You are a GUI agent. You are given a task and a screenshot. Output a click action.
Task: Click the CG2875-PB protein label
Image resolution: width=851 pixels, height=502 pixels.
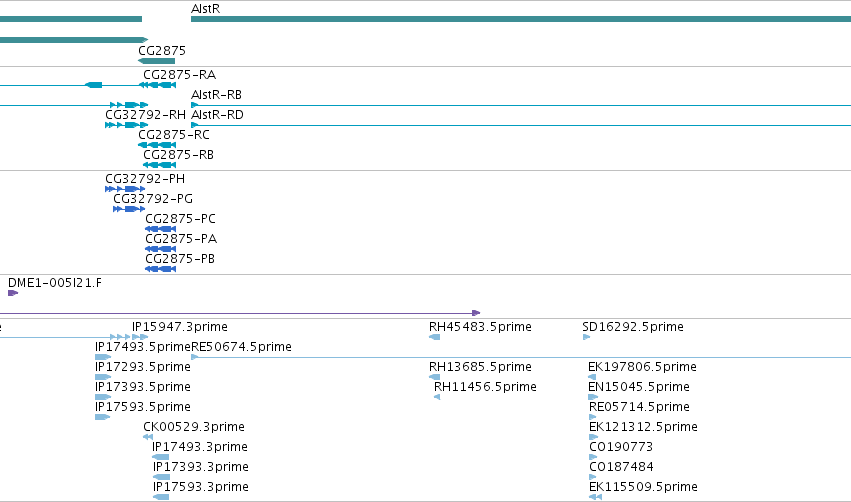180,259
